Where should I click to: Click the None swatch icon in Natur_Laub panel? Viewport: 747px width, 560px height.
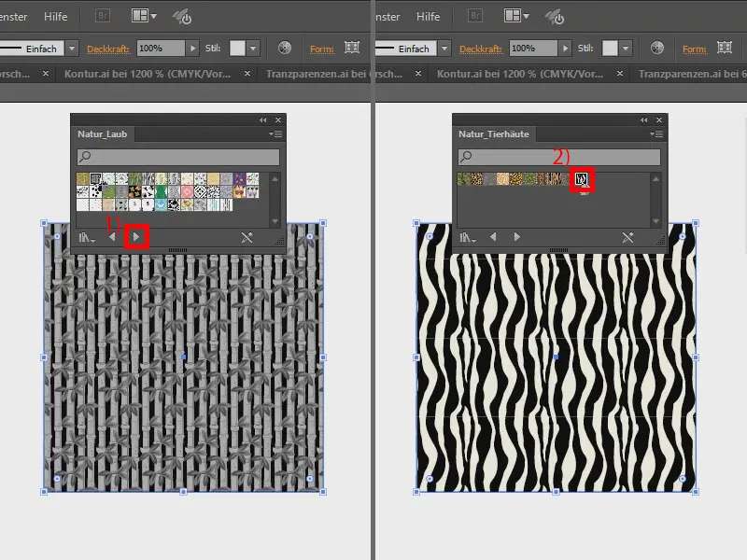247,237
